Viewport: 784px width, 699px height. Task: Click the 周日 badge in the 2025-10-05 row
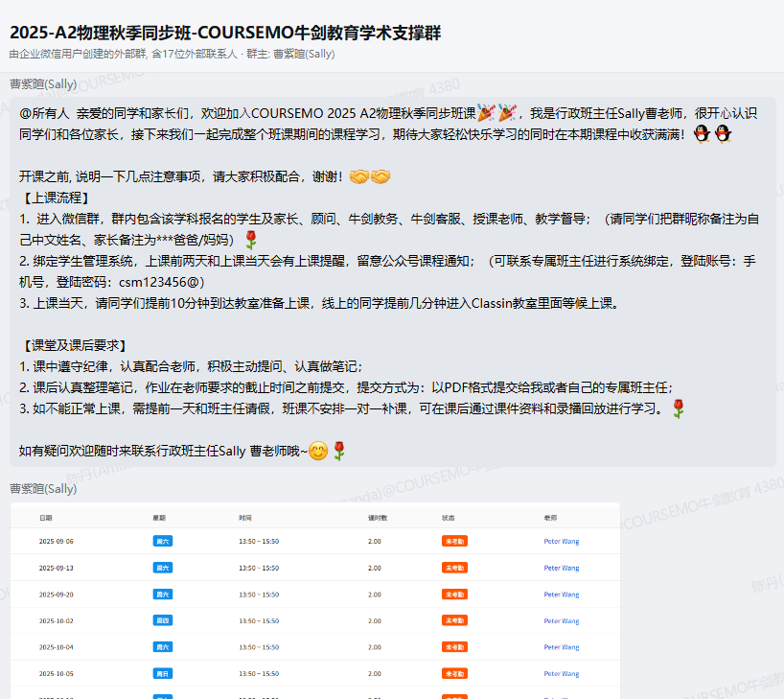163,673
